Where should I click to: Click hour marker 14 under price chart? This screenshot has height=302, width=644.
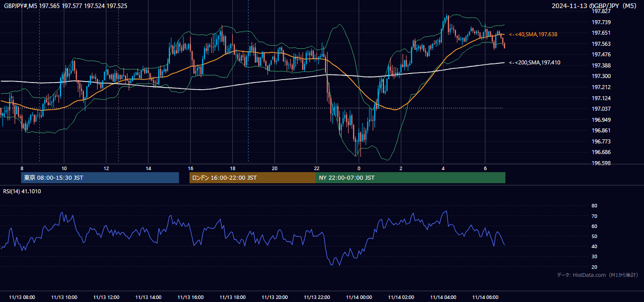(x=149, y=168)
